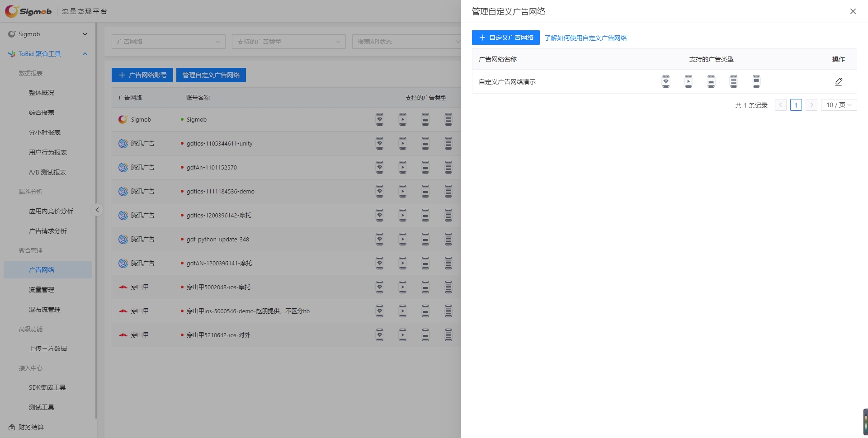Expand the Sigmob sidebar section
The height and width of the screenshot is (438, 868).
click(x=85, y=34)
